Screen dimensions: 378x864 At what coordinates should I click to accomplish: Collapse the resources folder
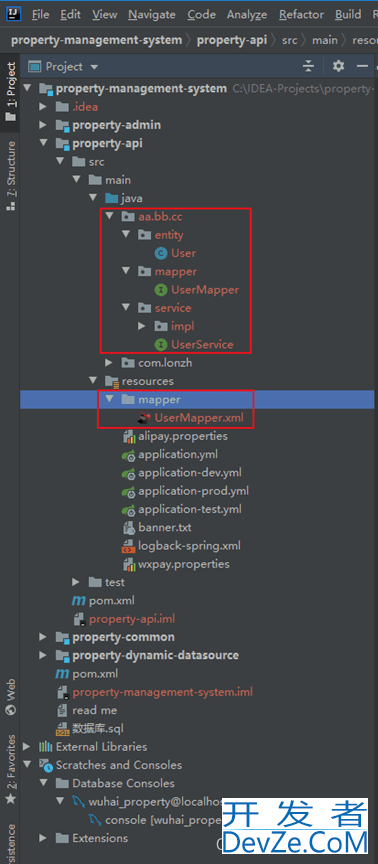tap(93, 381)
